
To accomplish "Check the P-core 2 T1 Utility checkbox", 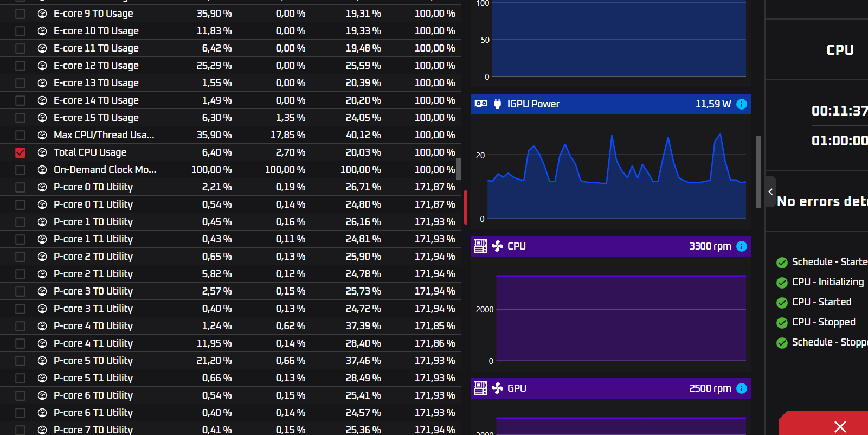I will (x=20, y=274).
